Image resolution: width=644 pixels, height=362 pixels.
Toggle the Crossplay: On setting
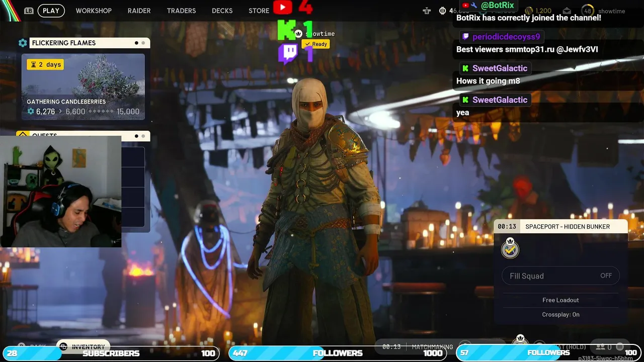(x=560, y=315)
